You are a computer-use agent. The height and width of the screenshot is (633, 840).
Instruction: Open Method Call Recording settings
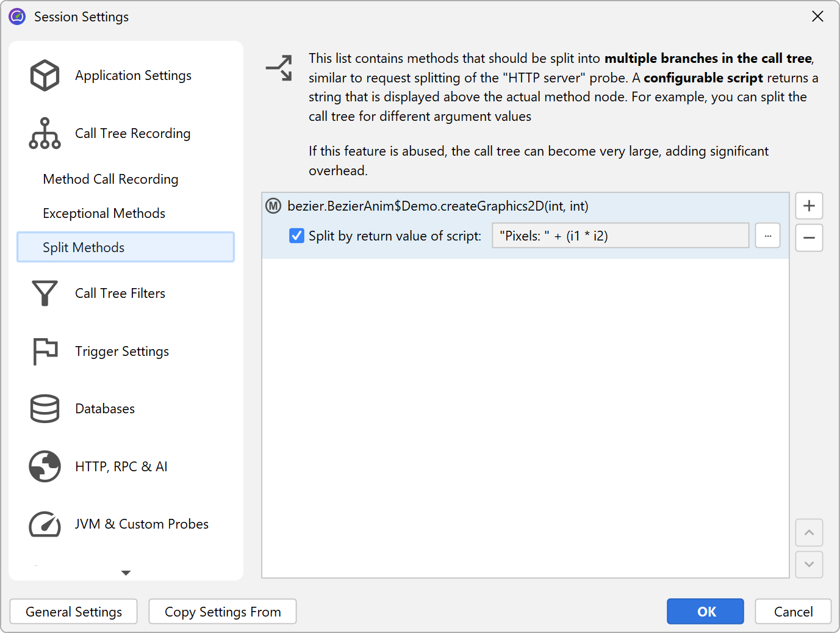(x=110, y=179)
